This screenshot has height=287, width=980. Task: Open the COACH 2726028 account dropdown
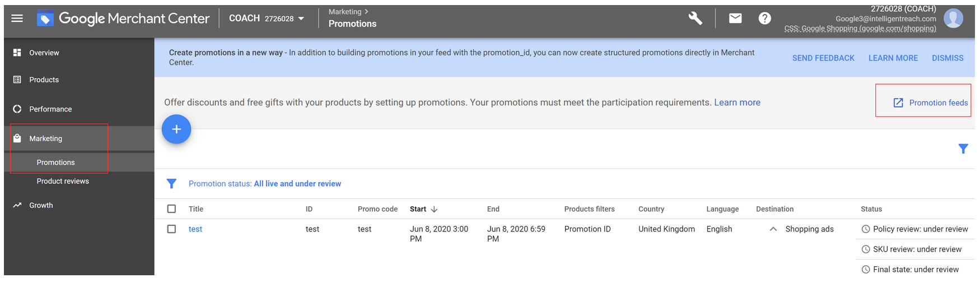click(x=267, y=18)
